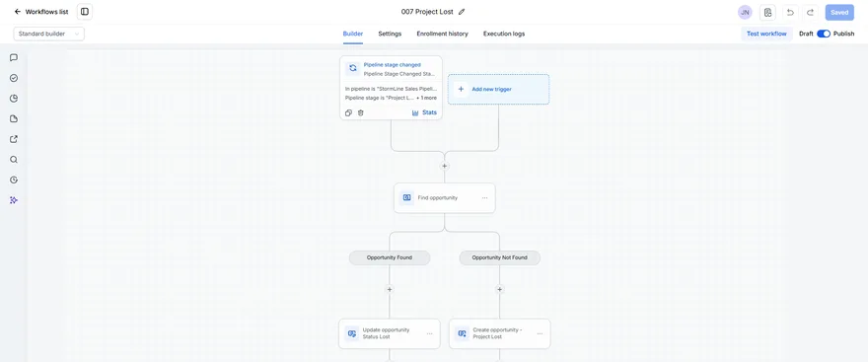Click the plus icon in Add new trigger

(462, 89)
